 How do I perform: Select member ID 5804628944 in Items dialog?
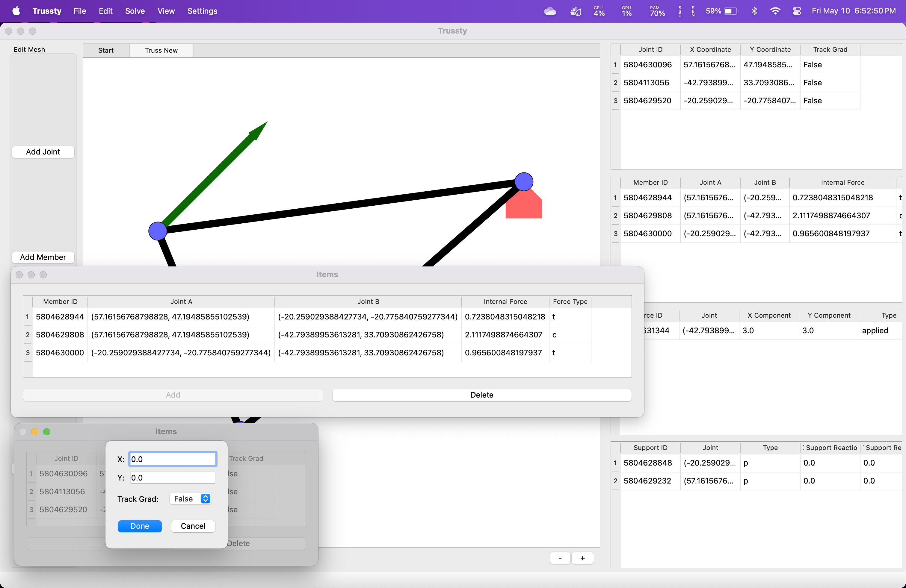click(x=60, y=317)
